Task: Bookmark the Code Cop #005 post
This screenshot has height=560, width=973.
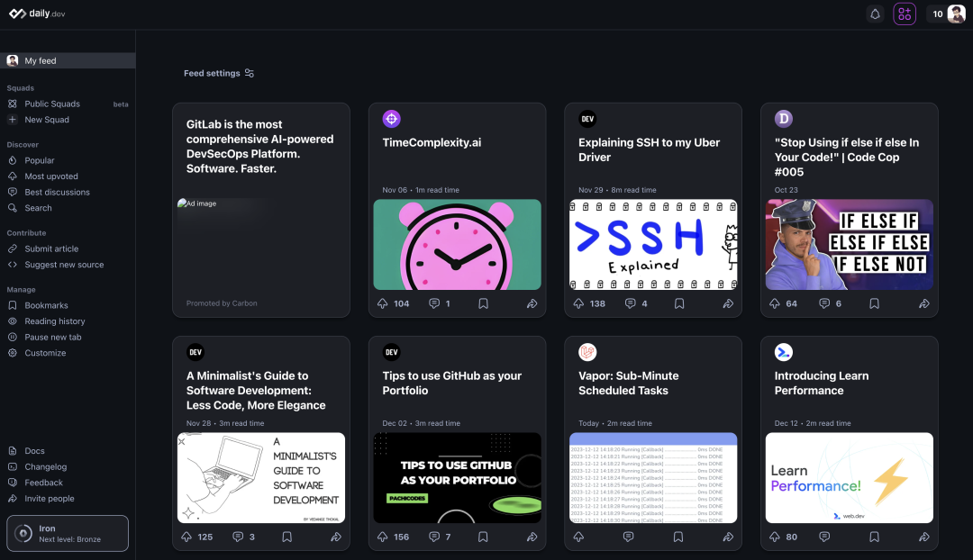Action: pyautogui.click(x=874, y=303)
